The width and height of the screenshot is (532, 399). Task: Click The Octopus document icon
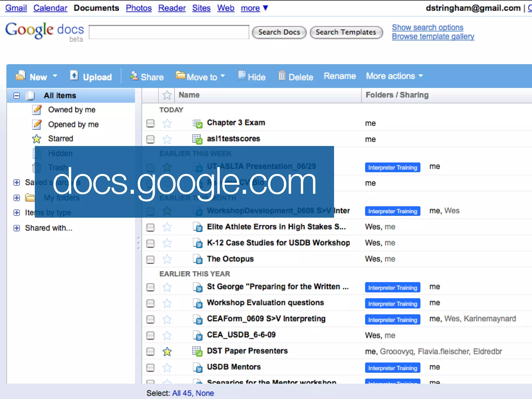[x=198, y=259]
